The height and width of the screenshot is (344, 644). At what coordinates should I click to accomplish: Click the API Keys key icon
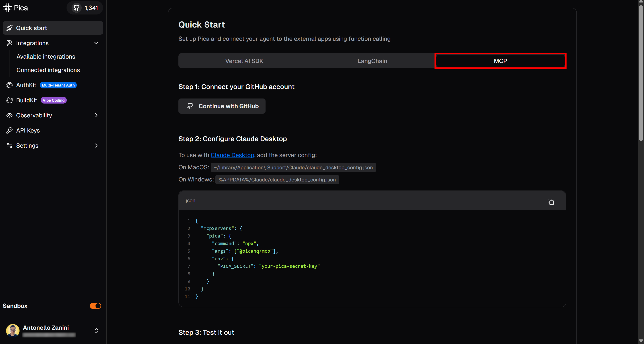pos(9,130)
